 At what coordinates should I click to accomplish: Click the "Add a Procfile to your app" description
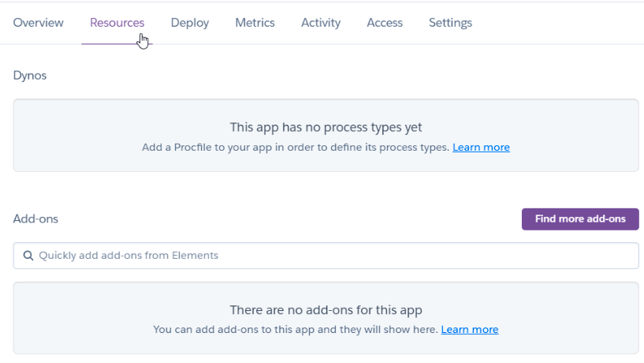pos(295,148)
